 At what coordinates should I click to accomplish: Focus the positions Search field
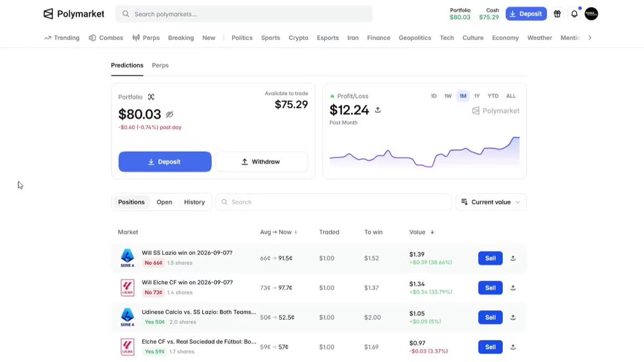[x=334, y=202]
